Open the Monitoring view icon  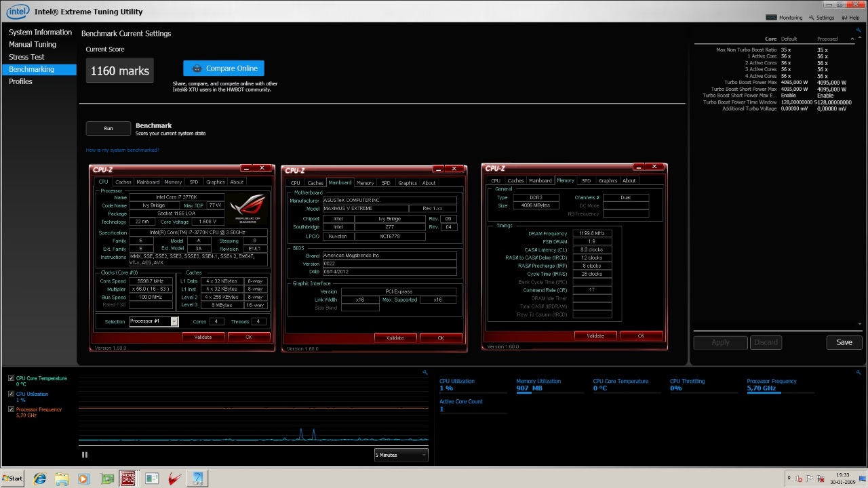click(772, 18)
